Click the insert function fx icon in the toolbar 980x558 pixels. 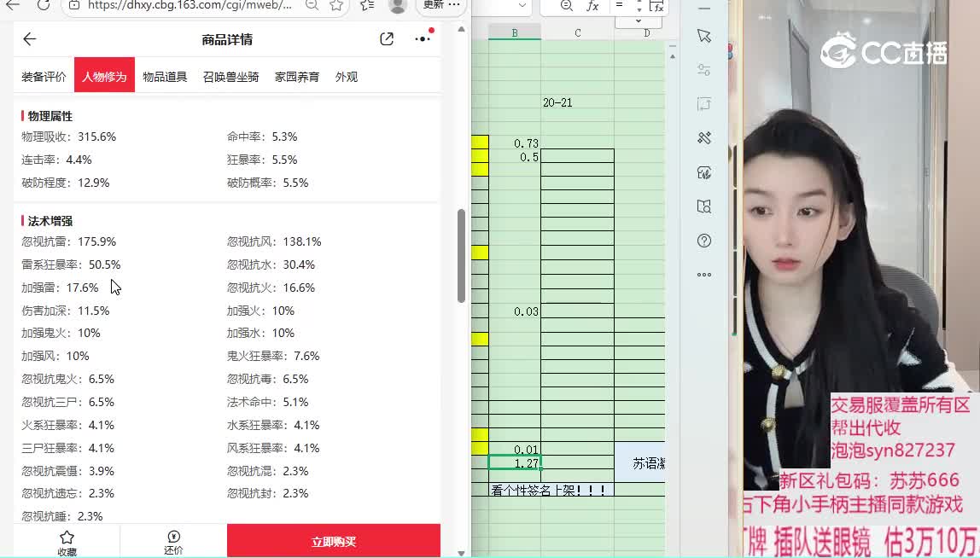592,6
